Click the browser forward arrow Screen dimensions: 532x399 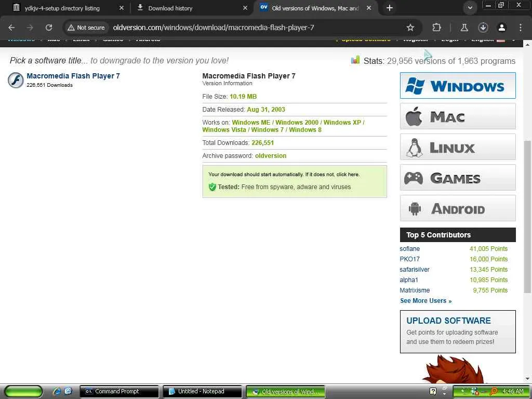pyautogui.click(x=30, y=28)
